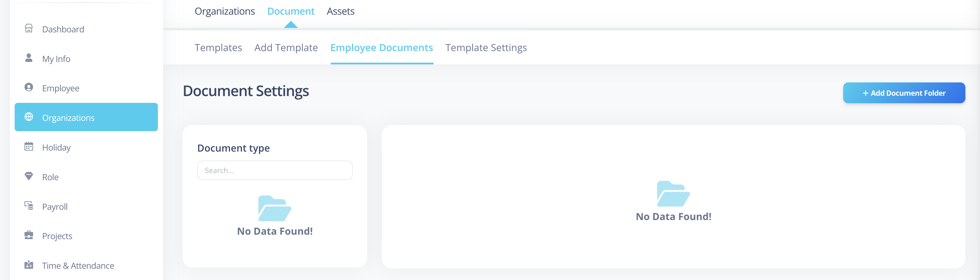Select the top Document tab
Screen dimensions: 980x280
291,12
